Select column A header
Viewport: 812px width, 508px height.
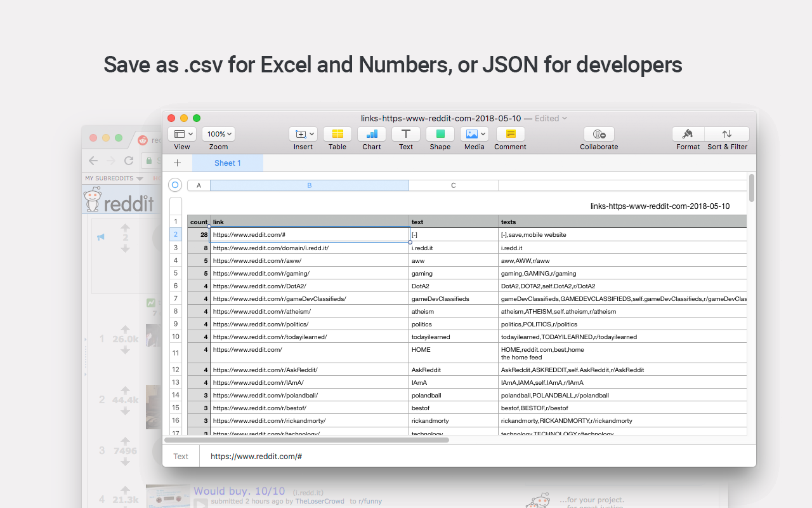tap(199, 185)
